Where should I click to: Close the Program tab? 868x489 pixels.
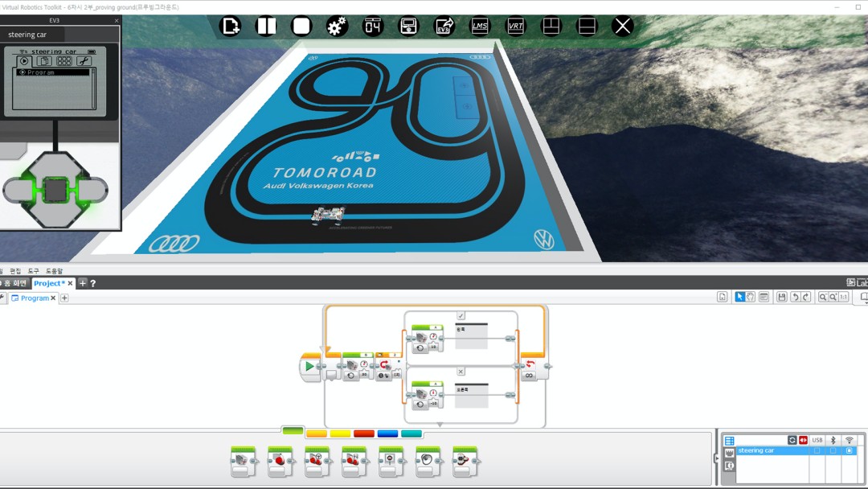(x=53, y=298)
